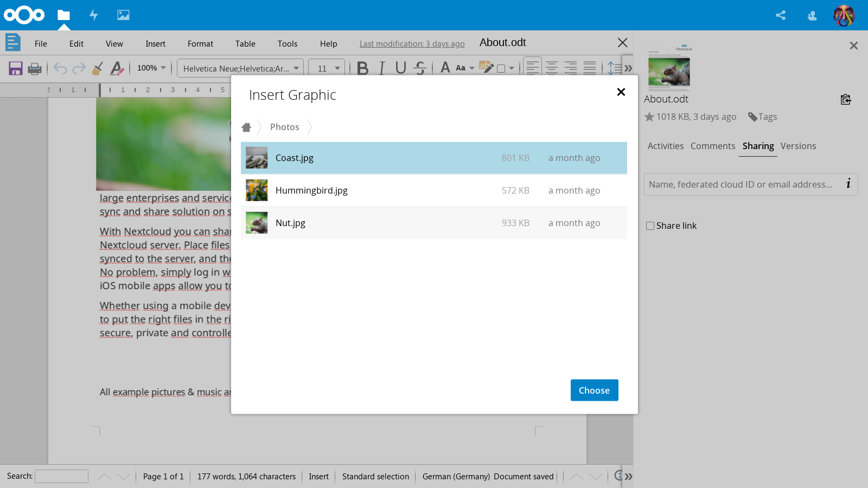The image size is (868, 488).
Task: Open the Activity lightning bolt icon
Action: pos(93,15)
